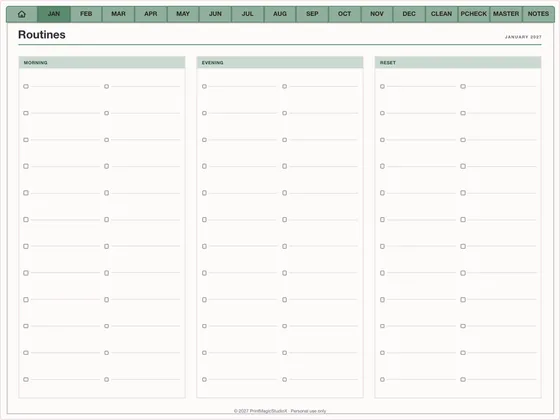Select the AUG tab
This screenshot has width=560, height=420.
(x=280, y=14)
